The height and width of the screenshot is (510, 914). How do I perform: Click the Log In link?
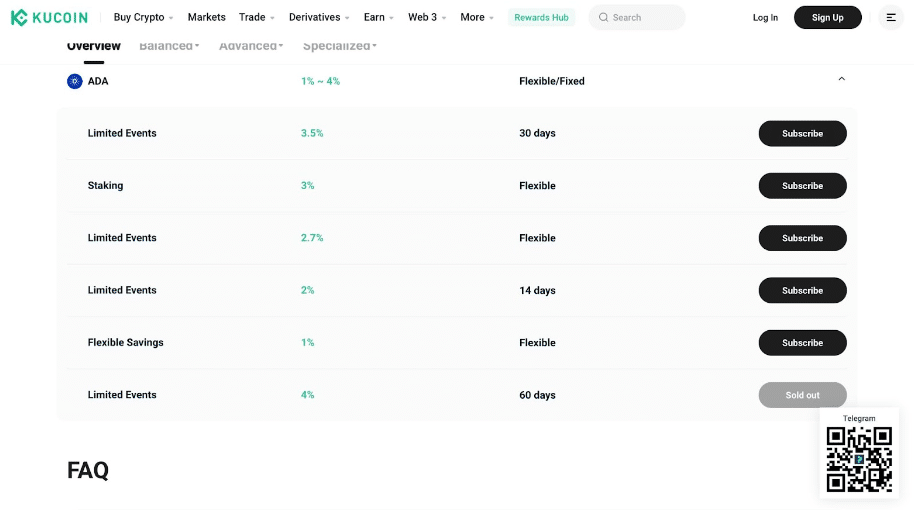click(765, 17)
